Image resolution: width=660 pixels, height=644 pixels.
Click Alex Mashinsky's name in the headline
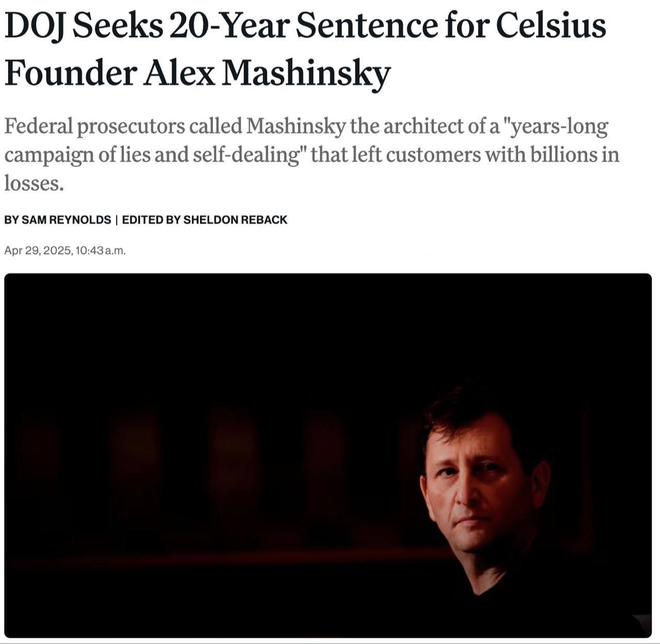(267, 73)
